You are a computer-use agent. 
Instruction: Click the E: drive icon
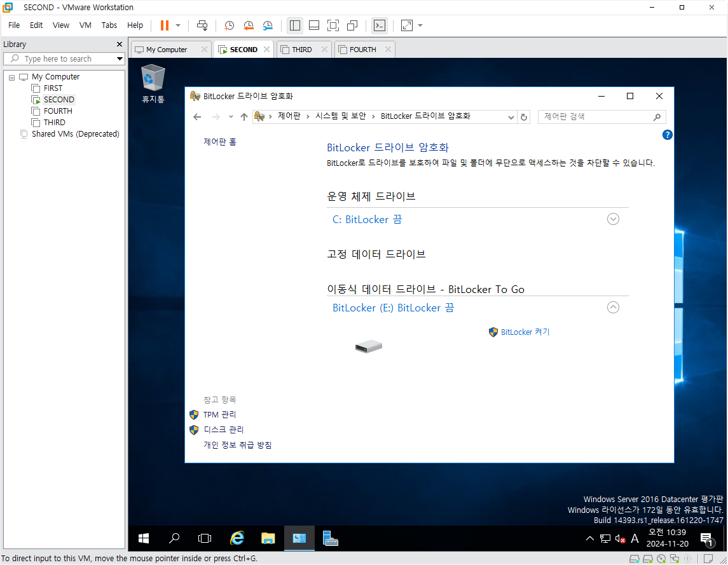pos(369,346)
